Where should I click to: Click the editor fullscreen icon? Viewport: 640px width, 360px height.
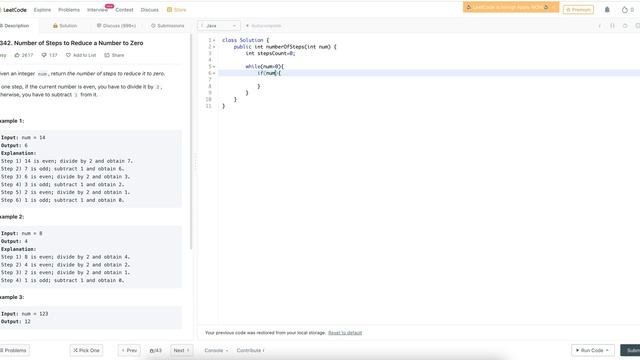(x=638, y=26)
